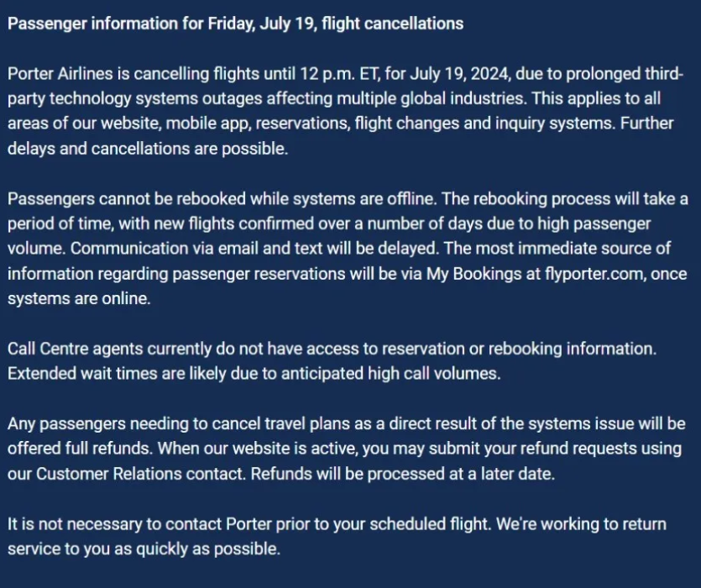The height and width of the screenshot is (588, 701).
Task: Click the phrase systems are online
Action: tap(79, 298)
